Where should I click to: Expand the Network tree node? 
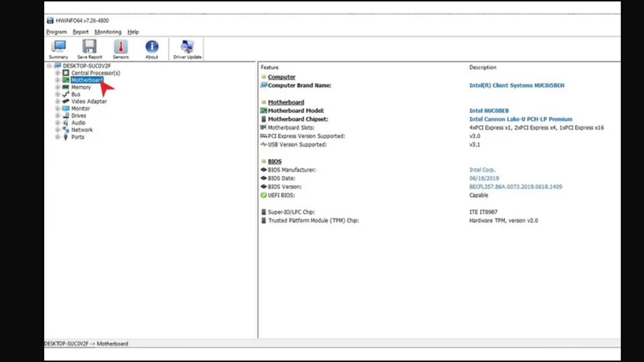point(57,130)
